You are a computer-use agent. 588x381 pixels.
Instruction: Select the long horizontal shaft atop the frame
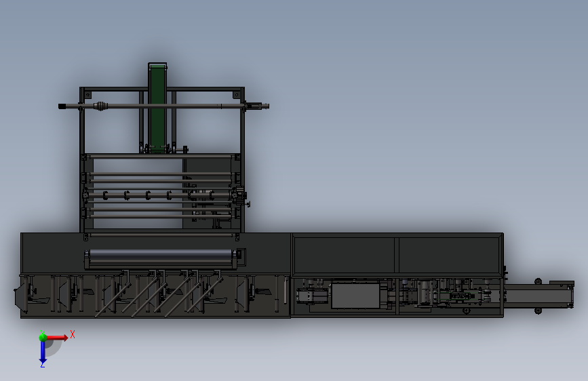coord(163,106)
